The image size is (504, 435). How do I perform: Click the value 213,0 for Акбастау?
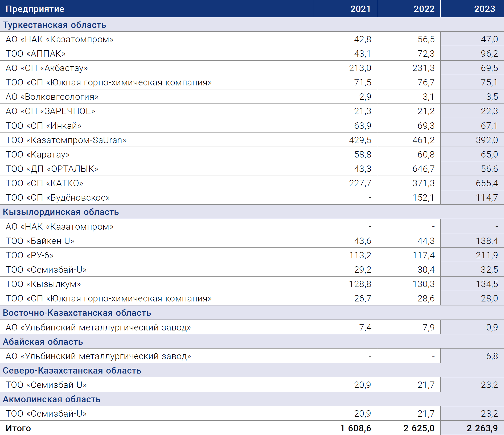click(x=360, y=68)
